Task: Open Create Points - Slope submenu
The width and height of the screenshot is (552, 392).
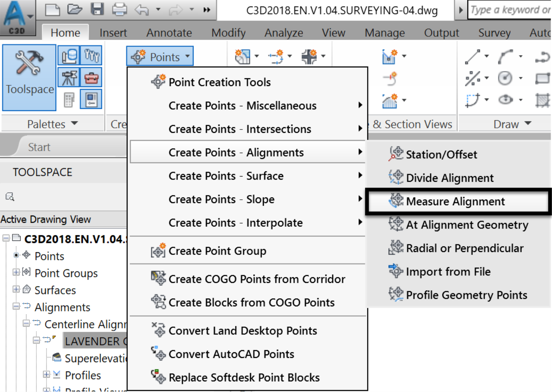Action: [247, 199]
